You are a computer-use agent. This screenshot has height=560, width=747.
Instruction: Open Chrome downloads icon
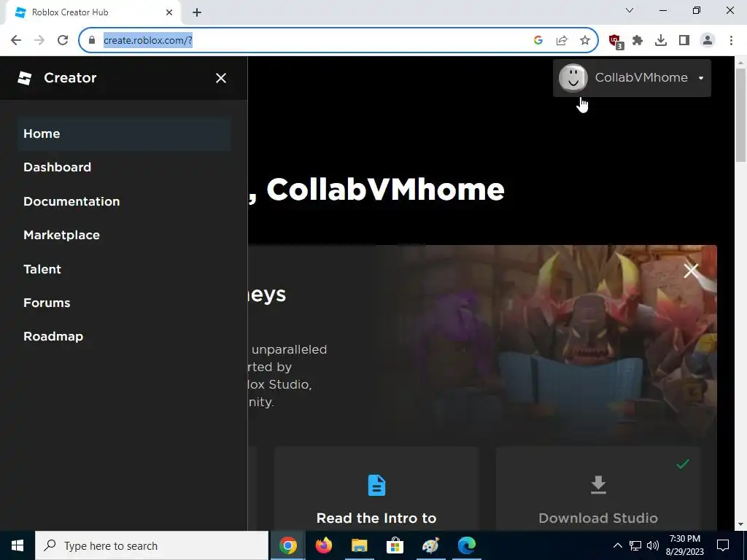tap(661, 41)
